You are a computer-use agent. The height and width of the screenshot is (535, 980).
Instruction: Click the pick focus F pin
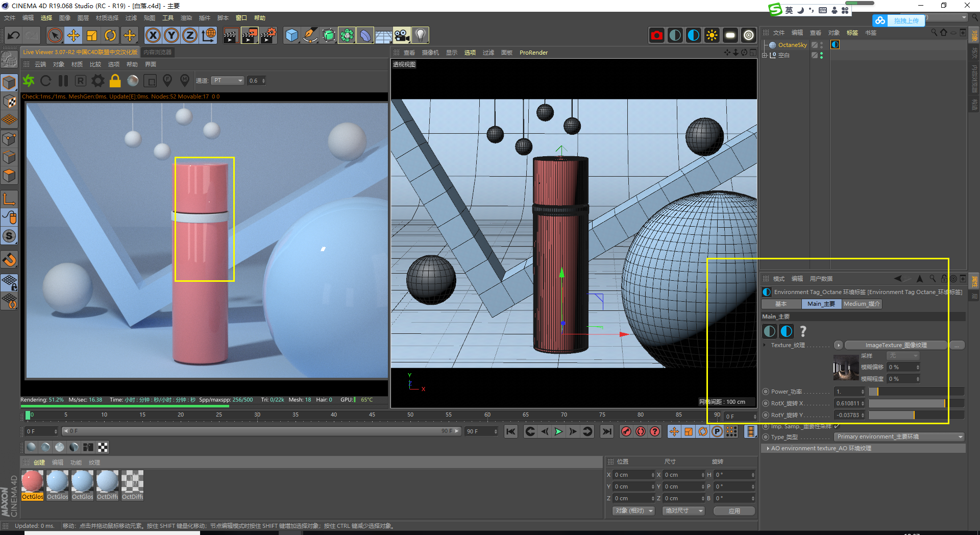[167, 80]
